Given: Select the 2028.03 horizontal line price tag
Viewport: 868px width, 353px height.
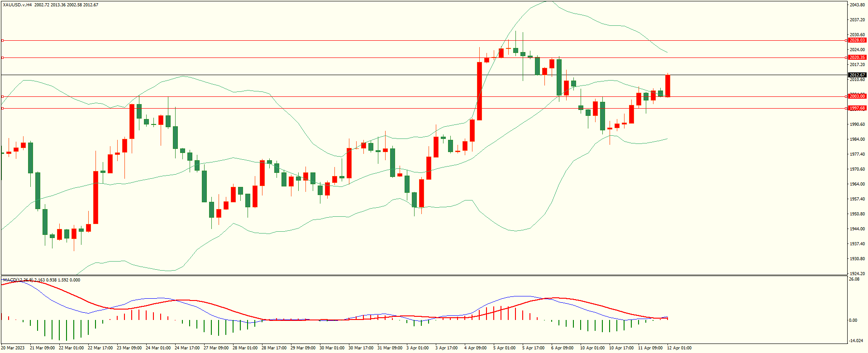Looking at the screenshot, I should click(857, 40).
